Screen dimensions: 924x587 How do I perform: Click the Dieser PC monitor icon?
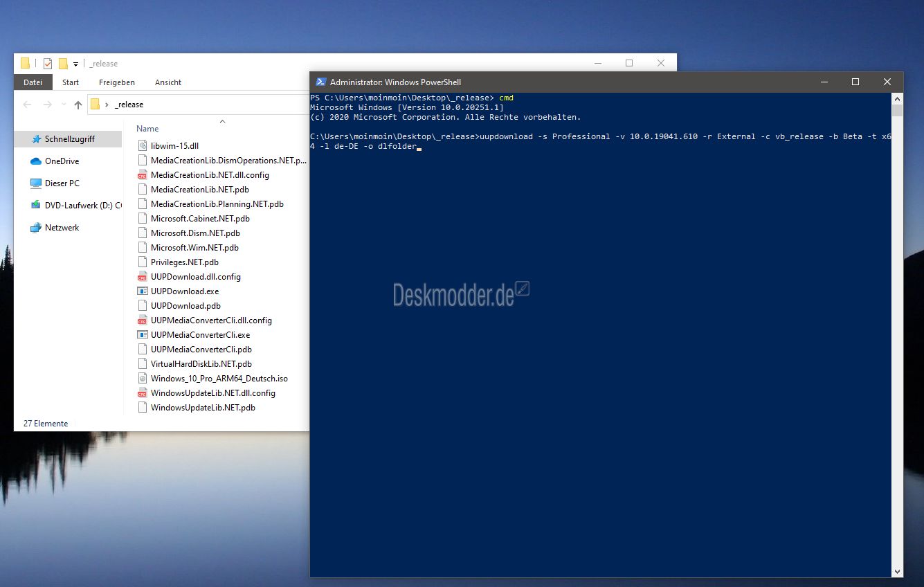click(x=36, y=183)
